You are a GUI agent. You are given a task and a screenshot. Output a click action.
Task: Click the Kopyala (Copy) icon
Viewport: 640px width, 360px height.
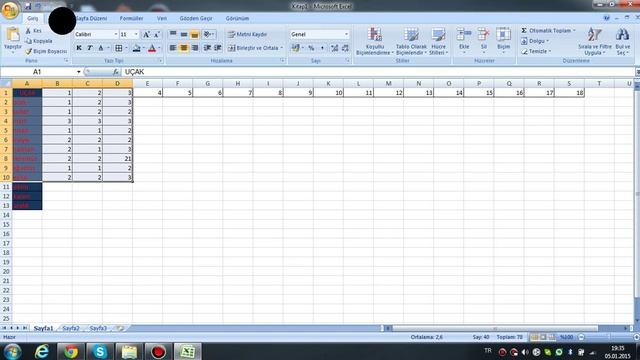(28, 41)
